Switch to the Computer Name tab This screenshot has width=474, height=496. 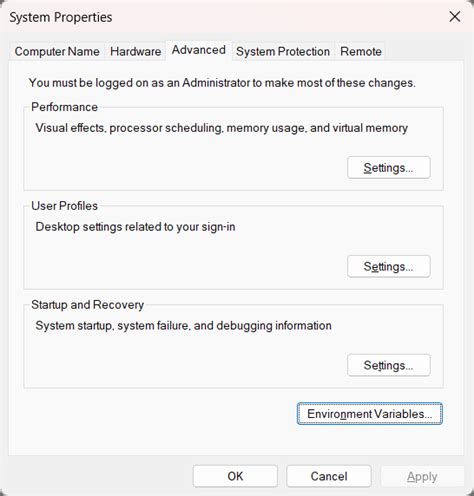[x=57, y=51]
